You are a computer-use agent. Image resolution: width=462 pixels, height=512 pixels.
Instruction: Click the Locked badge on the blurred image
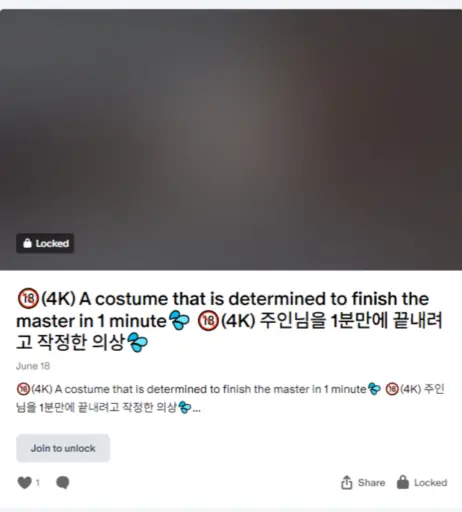pyautogui.click(x=45, y=243)
